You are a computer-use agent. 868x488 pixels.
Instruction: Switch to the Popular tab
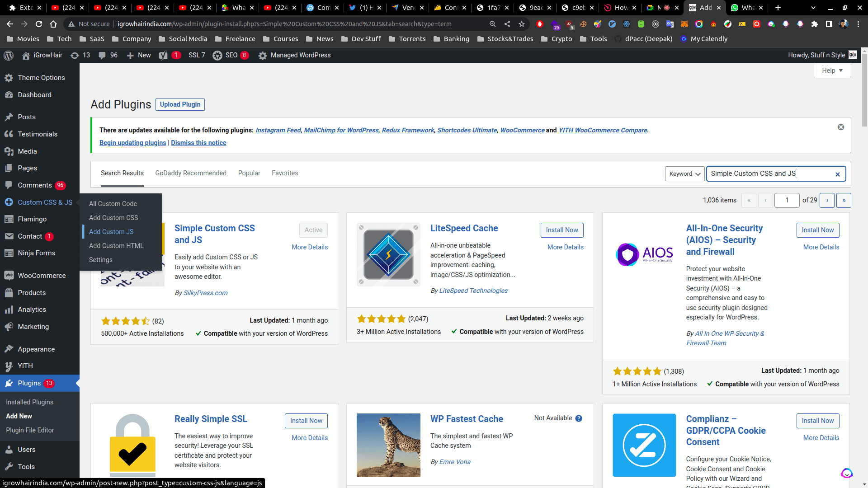249,173
